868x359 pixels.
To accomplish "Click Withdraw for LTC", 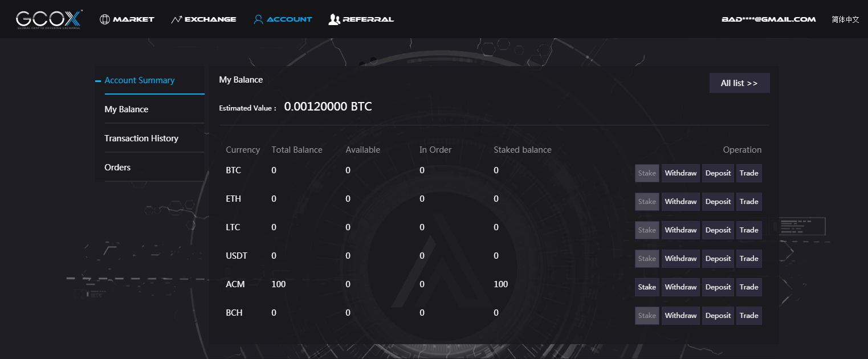I will coord(680,230).
